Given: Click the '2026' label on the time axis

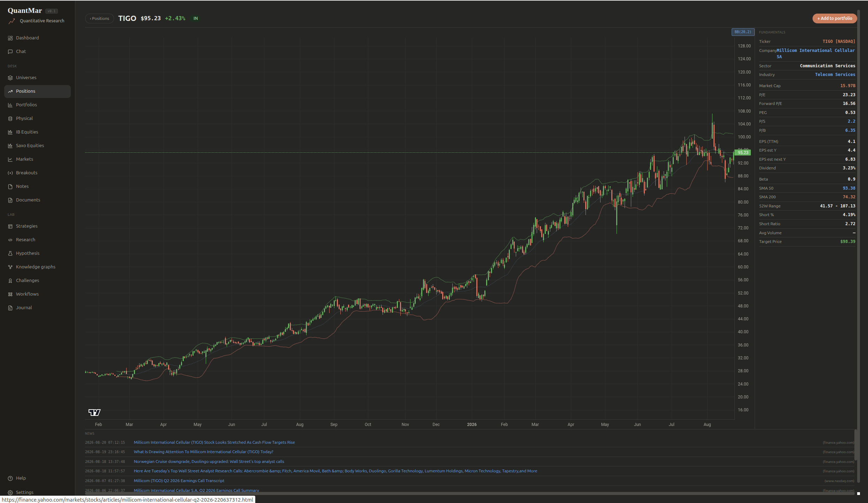Looking at the screenshot, I should click(x=471, y=425).
